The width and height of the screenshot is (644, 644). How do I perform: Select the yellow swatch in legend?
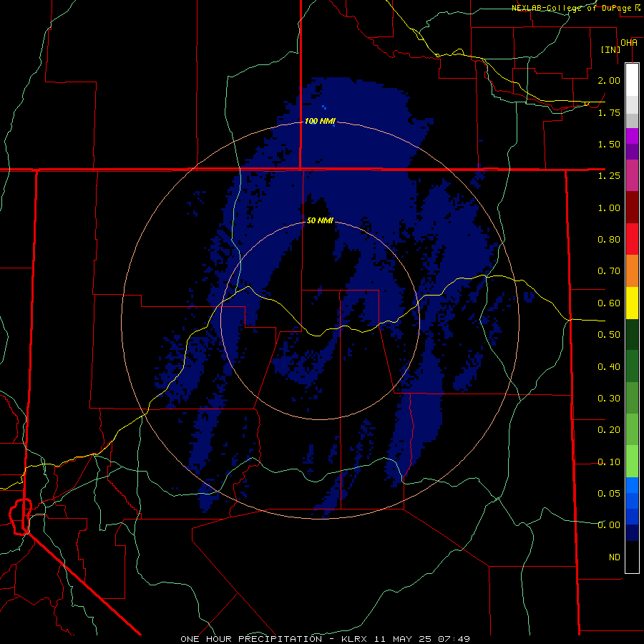coord(632,303)
